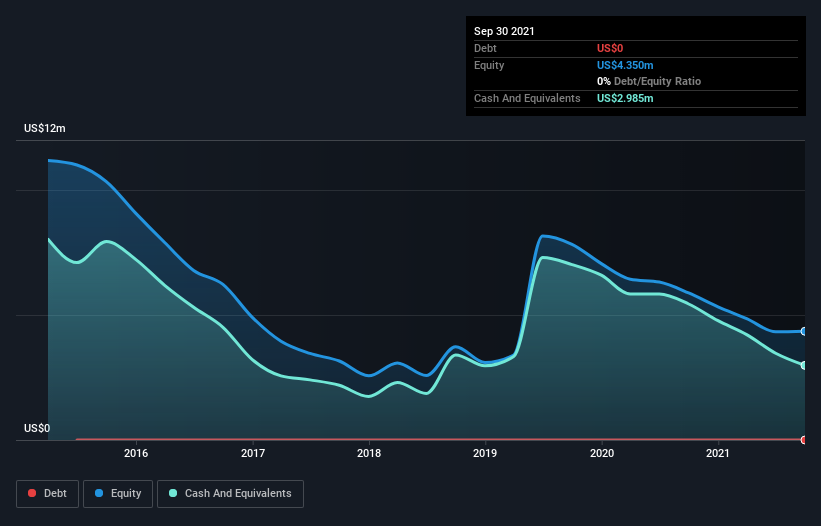Select the 2016 x-axis label

[136, 453]
